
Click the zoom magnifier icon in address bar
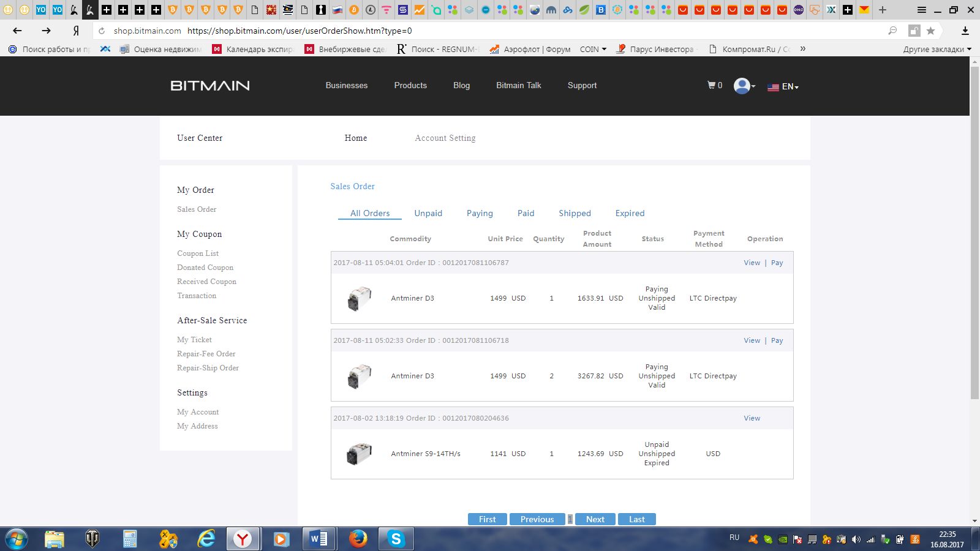tap(893, 31)
